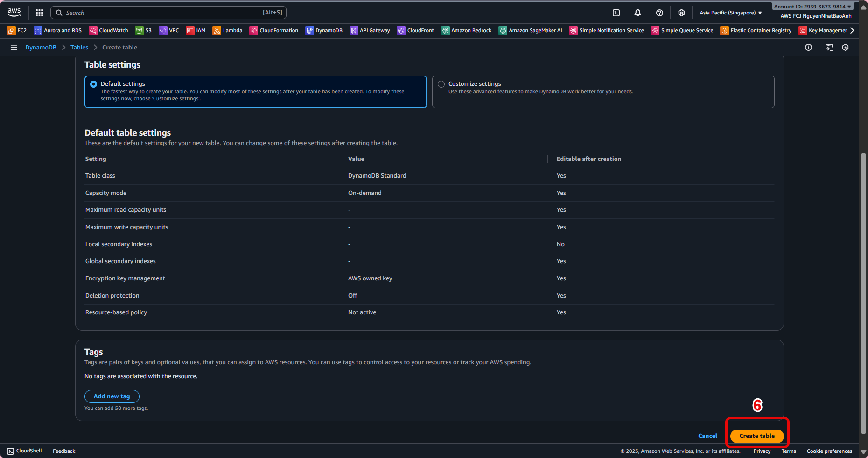The width and height of the screenshot is (868, 458).
Task: Click the Setting column header
Action: (x=96, y=159)
